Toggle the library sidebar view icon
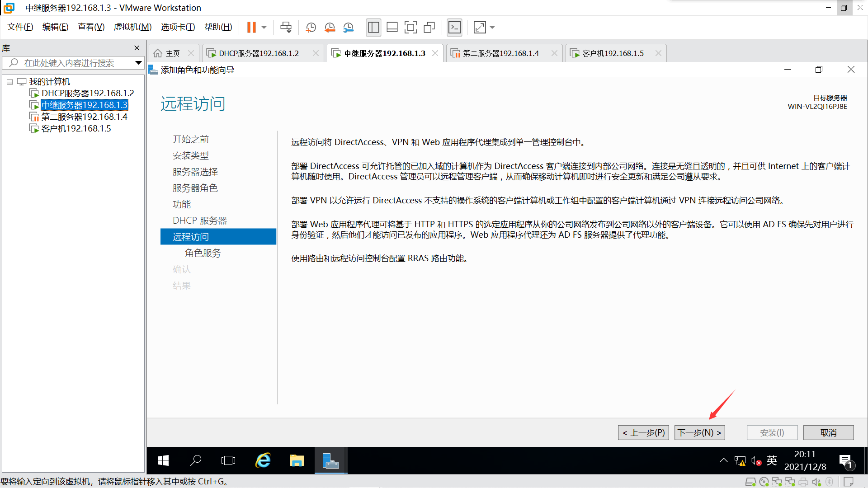This screenshot has width=868, height=488. point(373,28)
